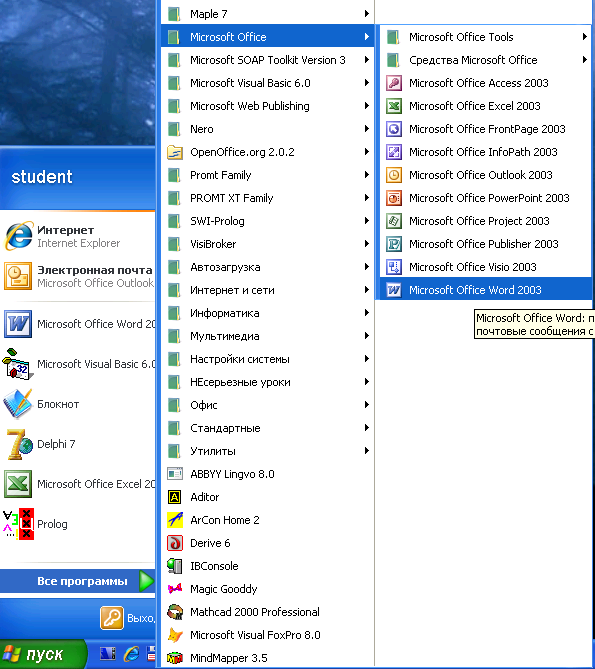Click the Delphi 7 pinned icon
Viewport: 595px width, 669px height.
18,444
